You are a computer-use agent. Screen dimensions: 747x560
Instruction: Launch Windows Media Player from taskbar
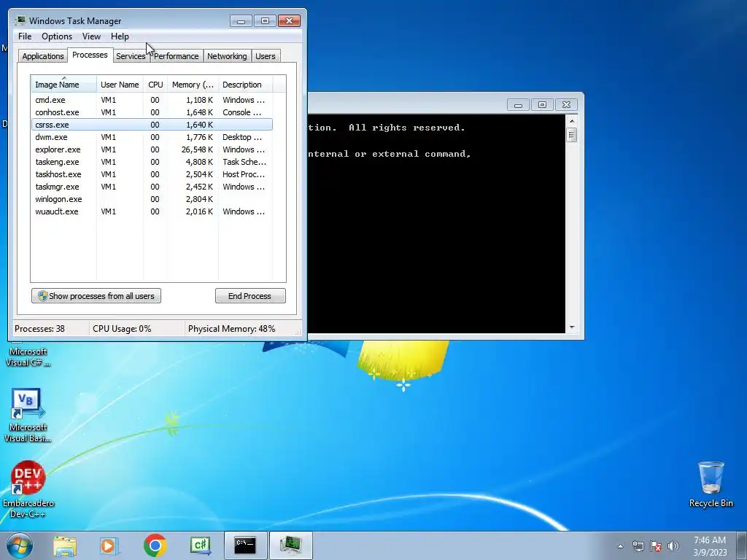[109, 545]
